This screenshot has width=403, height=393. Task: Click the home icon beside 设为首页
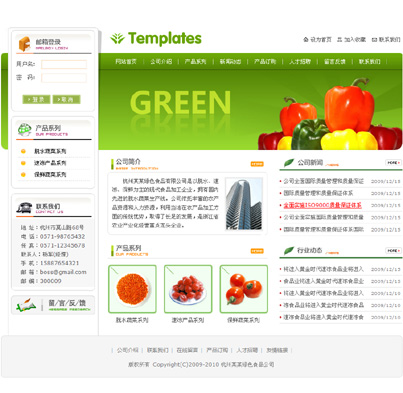[x=306, y=39]
